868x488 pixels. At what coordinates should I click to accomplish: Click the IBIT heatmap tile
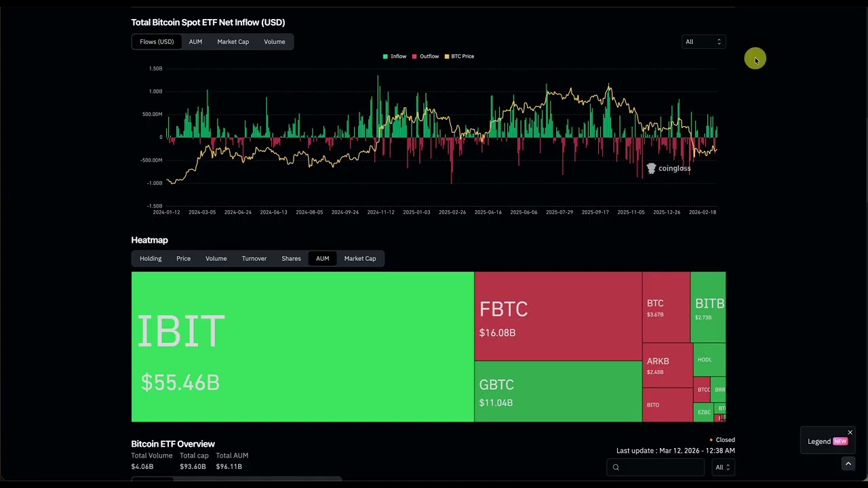coord(302,347)
